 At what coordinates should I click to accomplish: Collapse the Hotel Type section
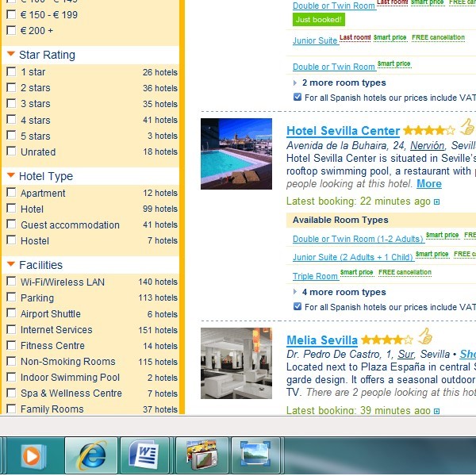[x=11, y=175]
